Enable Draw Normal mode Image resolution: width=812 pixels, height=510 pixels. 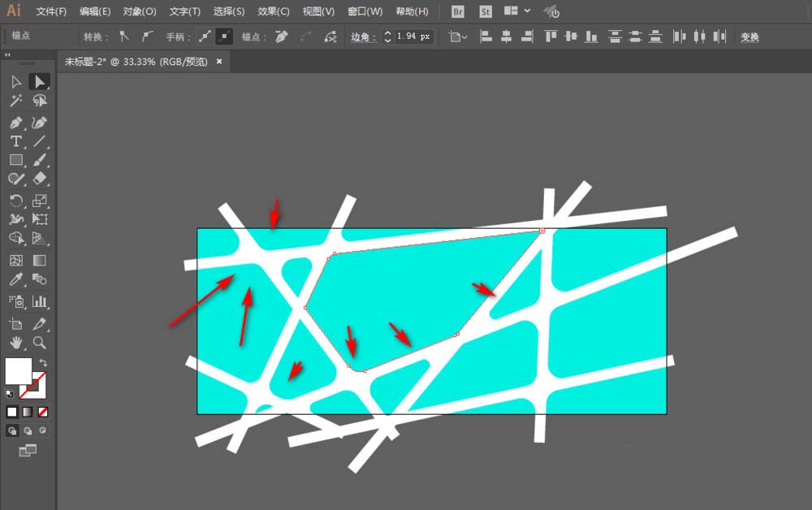pos(12,430)
